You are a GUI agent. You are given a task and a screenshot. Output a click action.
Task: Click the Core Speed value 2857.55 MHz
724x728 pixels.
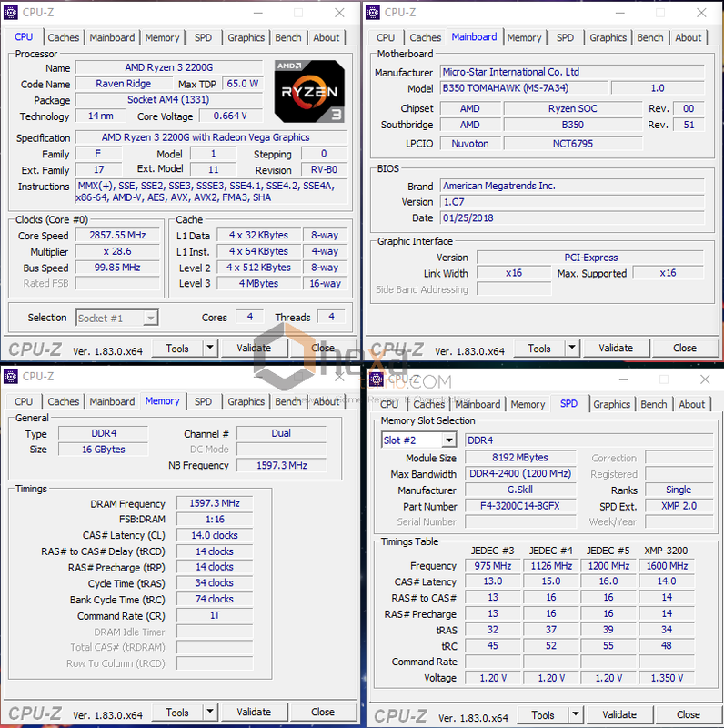(x=118, y=235)
